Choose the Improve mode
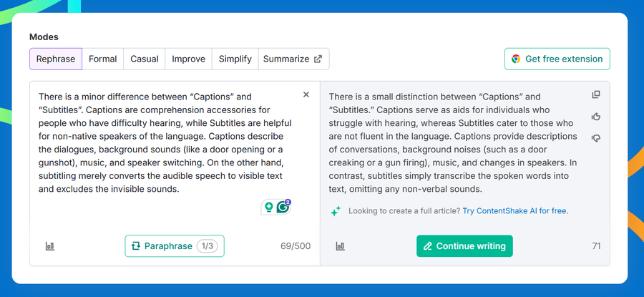 tap(188, 59)
